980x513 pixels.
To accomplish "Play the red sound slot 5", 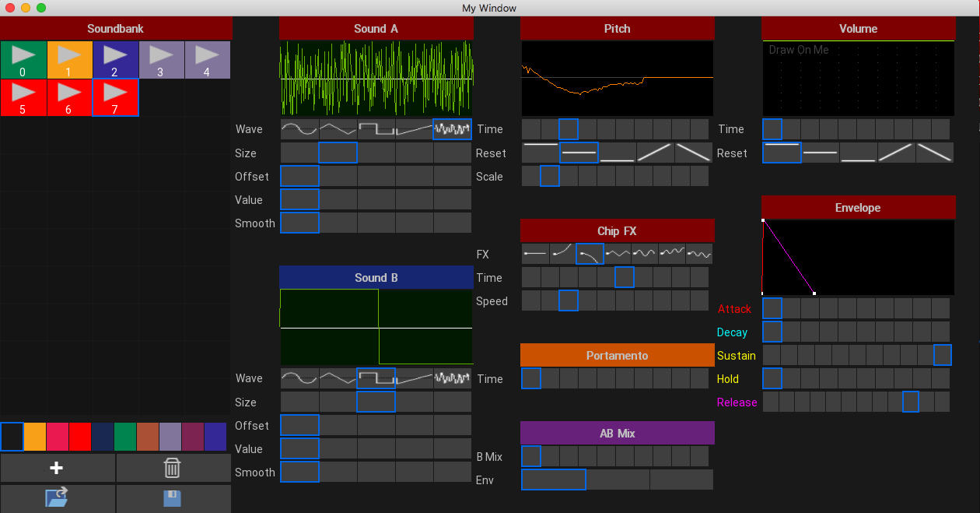I will (23, 97).
